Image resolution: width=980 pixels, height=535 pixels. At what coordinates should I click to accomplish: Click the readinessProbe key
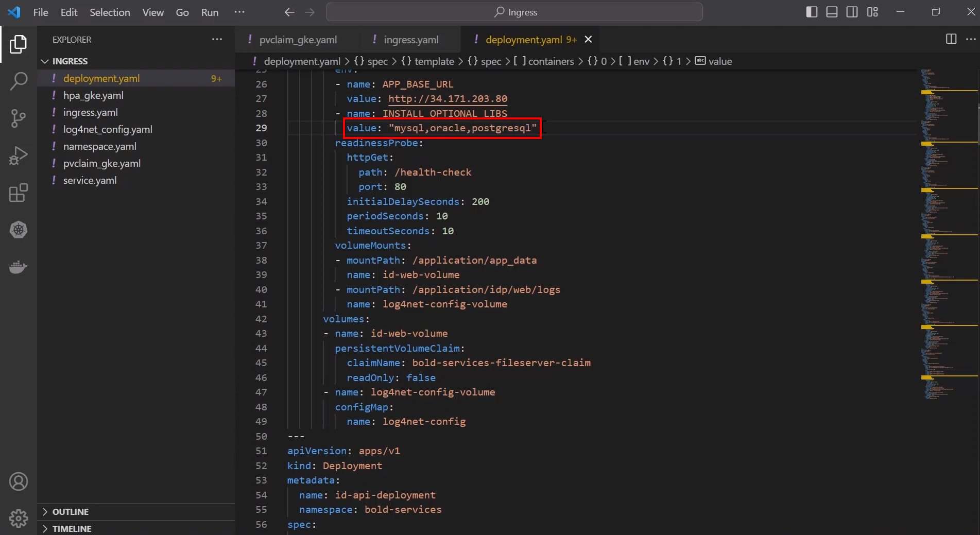[x=376, y=143]
